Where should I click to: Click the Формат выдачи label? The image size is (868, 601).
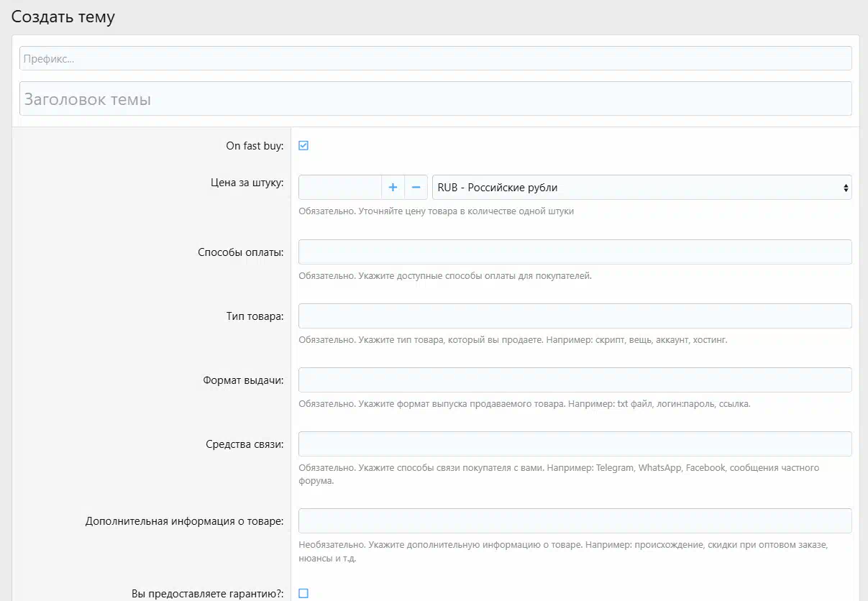(x=243, y=380)
